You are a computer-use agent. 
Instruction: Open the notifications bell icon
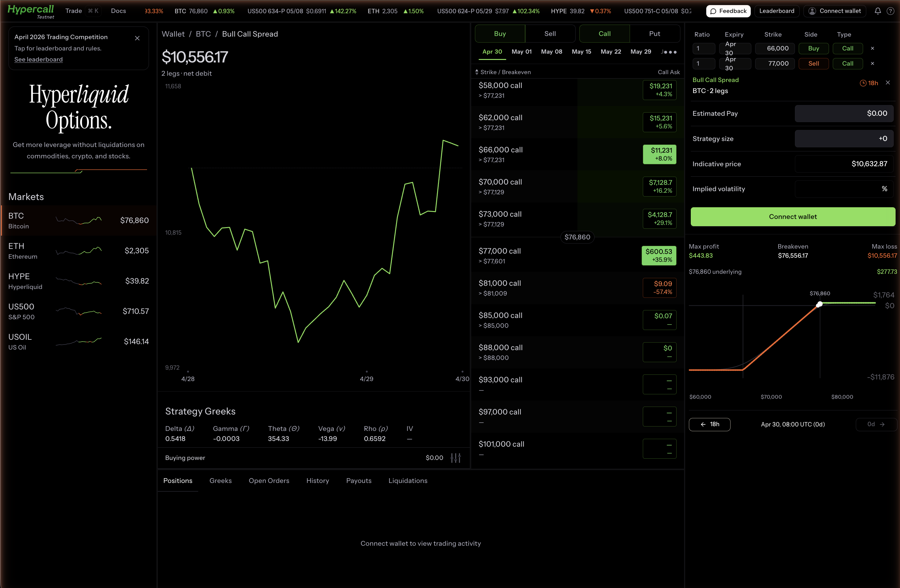877,11
